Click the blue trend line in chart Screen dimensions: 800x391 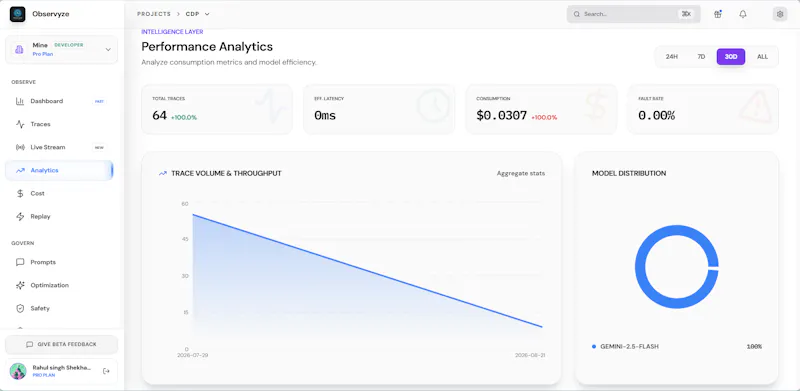pyautogui.click(x=367, y=271)
